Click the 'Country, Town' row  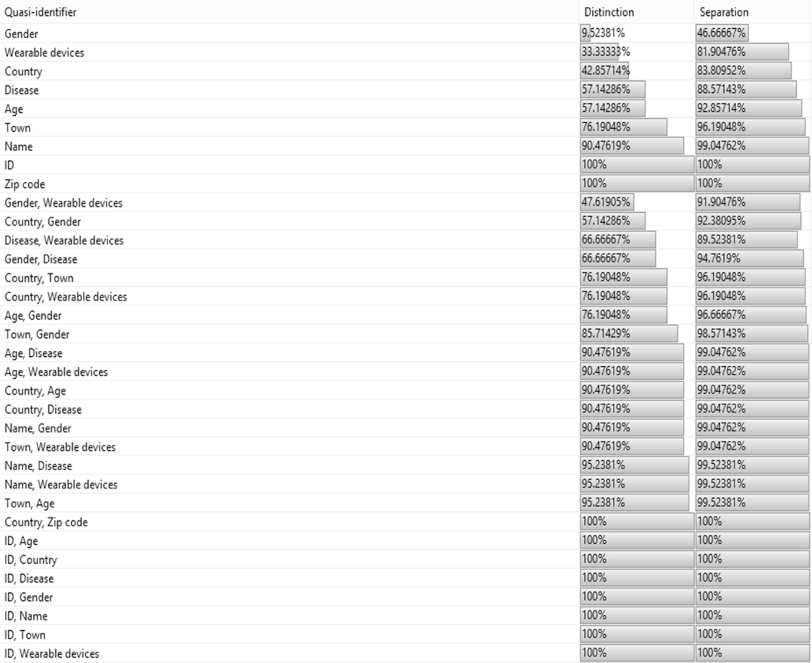[39, 279]
